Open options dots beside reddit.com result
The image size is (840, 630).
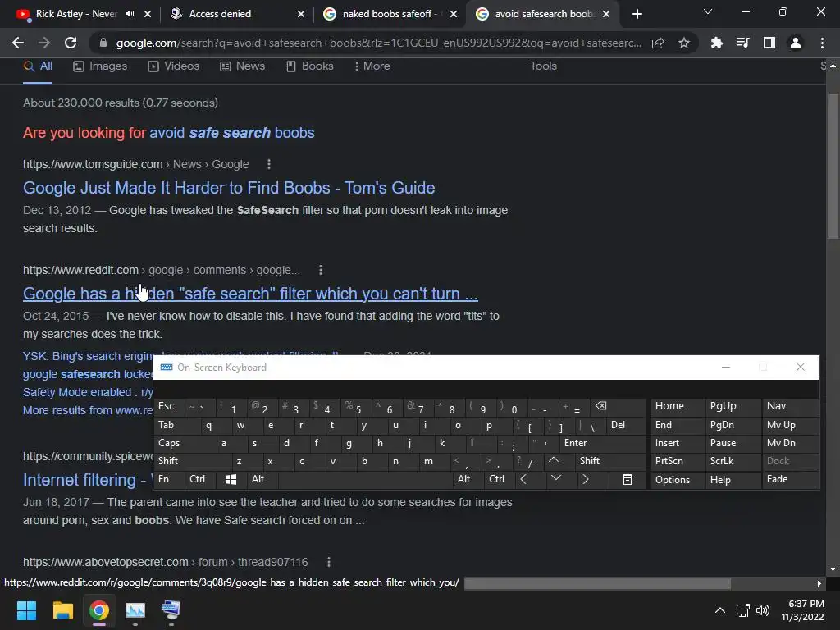point(321,270)
